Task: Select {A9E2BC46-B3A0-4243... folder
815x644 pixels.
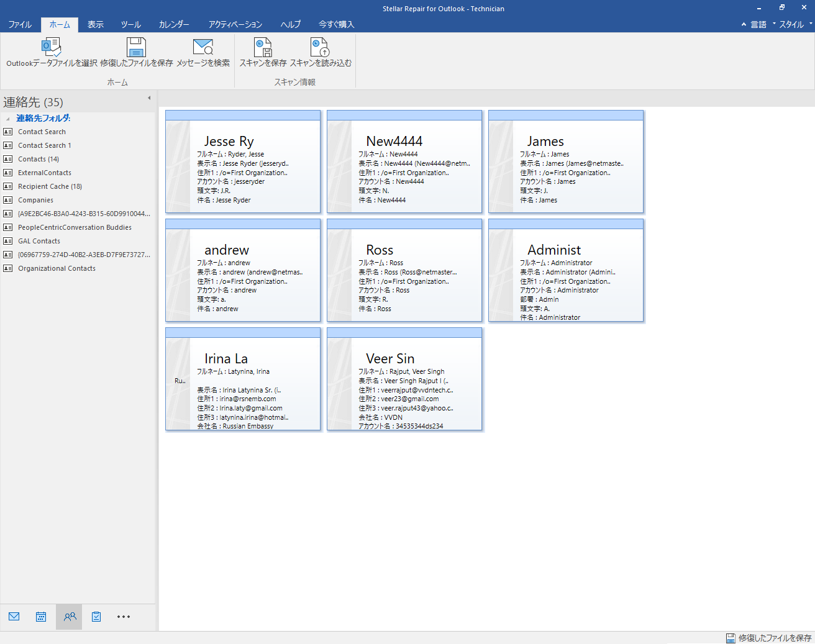Action: coord(84,214)
